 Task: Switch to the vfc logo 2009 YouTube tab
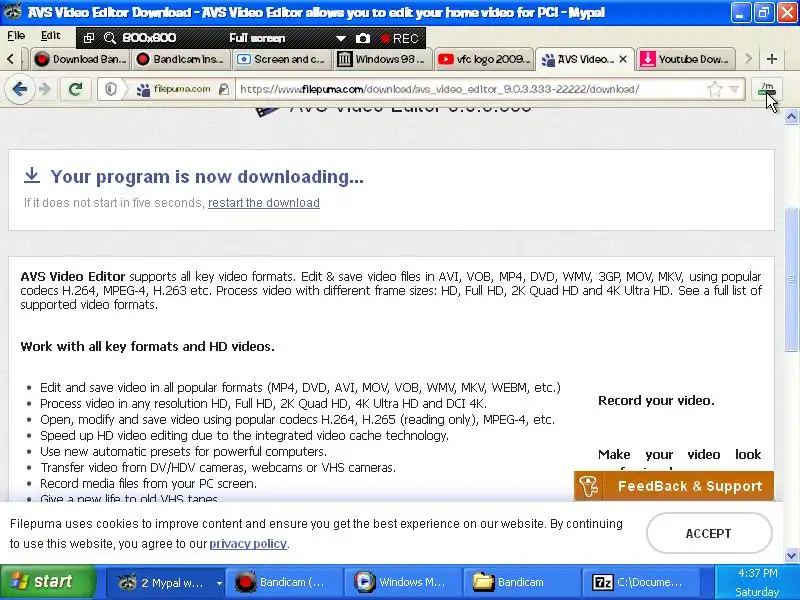484,59
